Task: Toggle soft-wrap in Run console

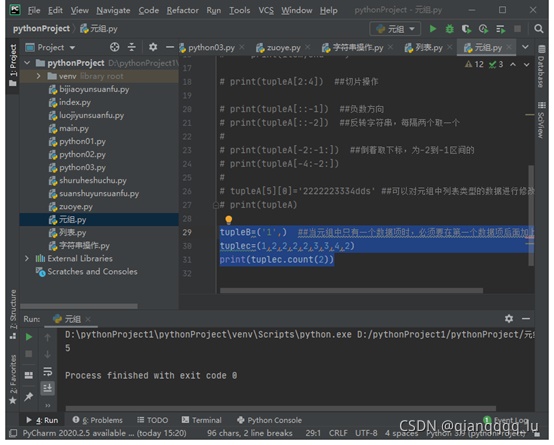Action: coord(47,371)
